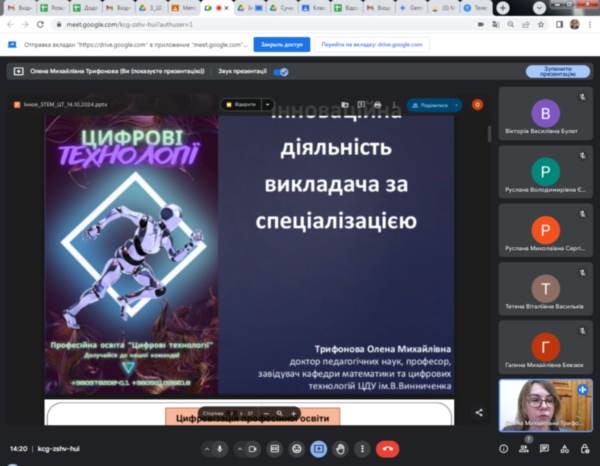Toggle closed captions in Meet
Viewport: 600px width, 466px height.
(x=275, y=449)
